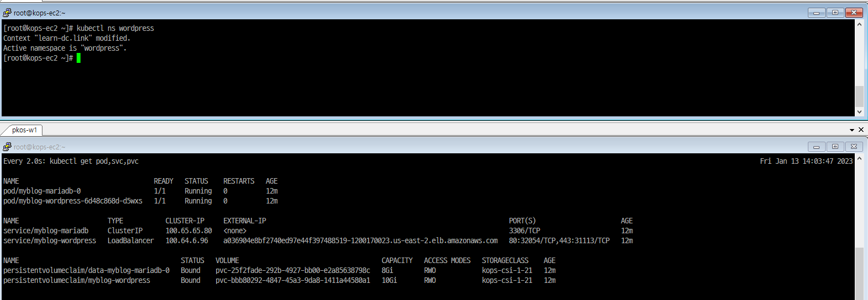Screen dimensions: 868x300
Task: Click bottom terminal scrollbar up arrow
Action: coord(859,159)
